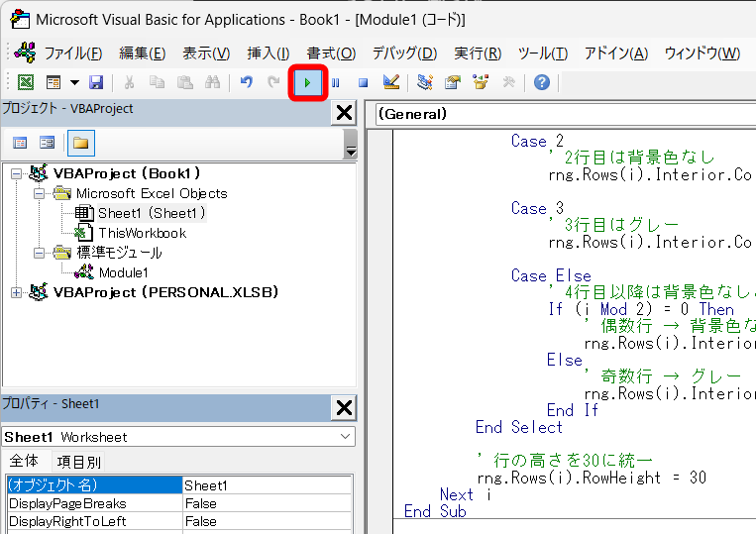The height and width of the screenshot is (534, 756).
Task: Click the Break pause button
Action: pos(336,83)
